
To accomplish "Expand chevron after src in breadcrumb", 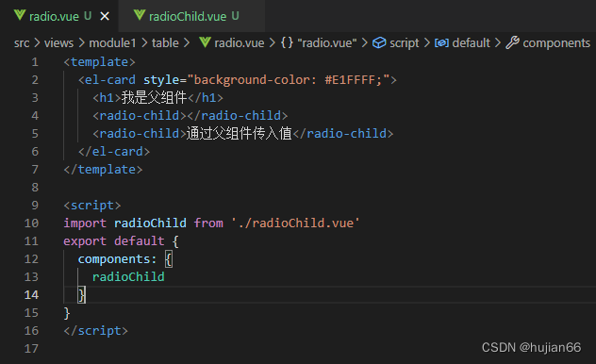I will [37, 43].
